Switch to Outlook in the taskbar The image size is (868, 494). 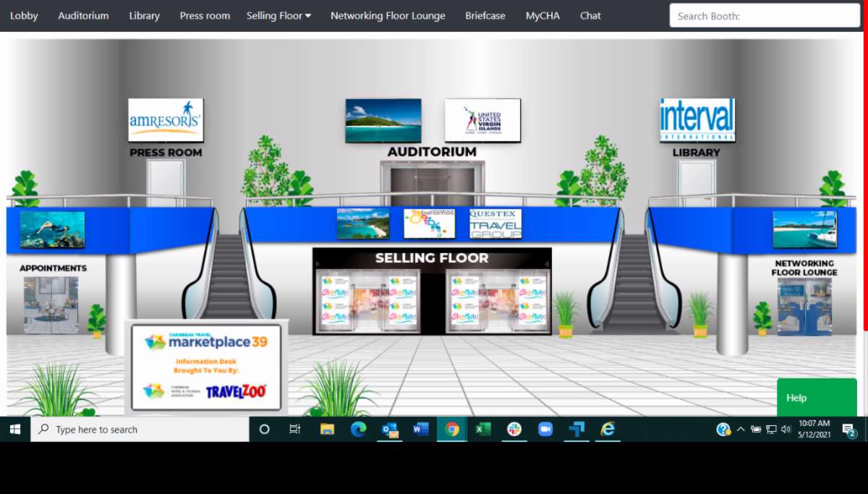click(390, 430)
